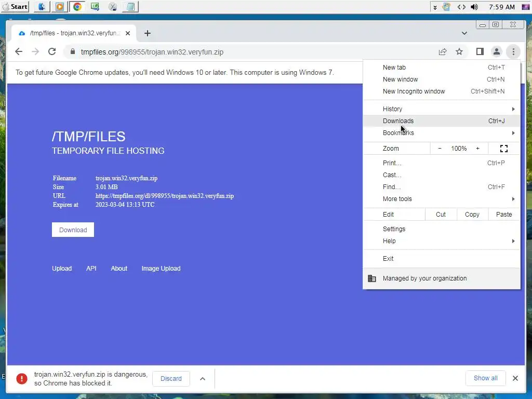This screenshot has height=399, width=532.
Task: Click Show all downloads
Action: pyautogui.click(x=486, y=378)
